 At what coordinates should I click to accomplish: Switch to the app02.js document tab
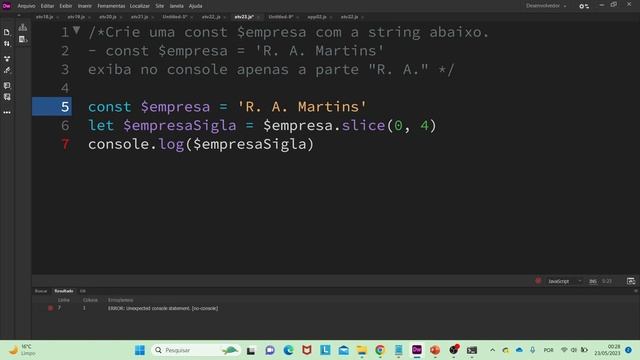317,17
